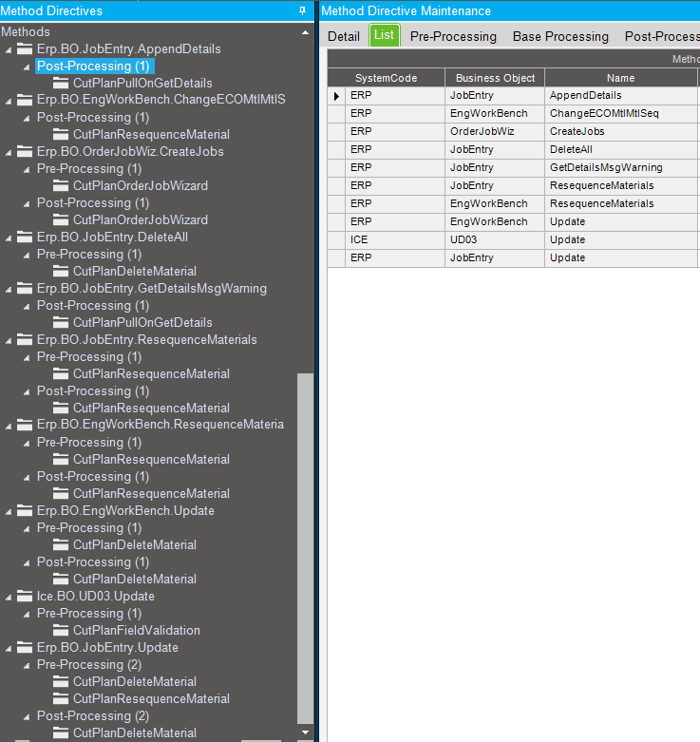700x742 pixels.
Task: Sort by Name column header
Action: tap(620, 78)
